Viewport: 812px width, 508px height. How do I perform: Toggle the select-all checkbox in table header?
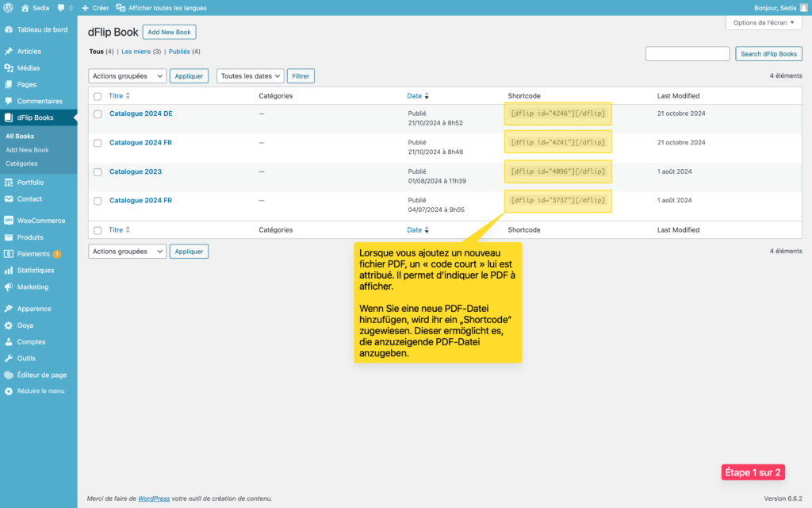tap(98, 96)
